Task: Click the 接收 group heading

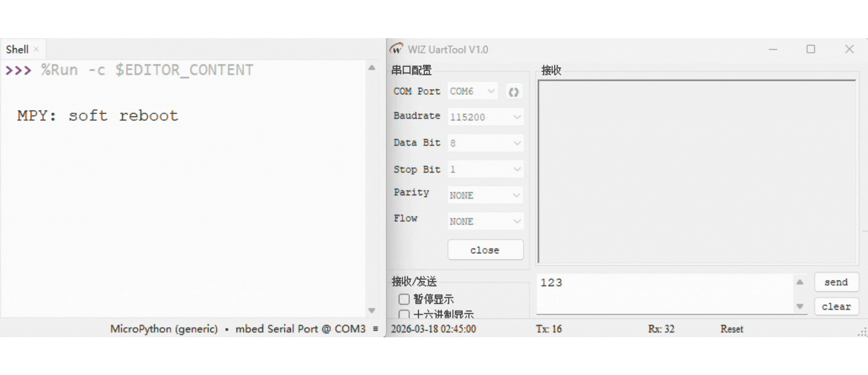Action: click(x=551, y=70)
